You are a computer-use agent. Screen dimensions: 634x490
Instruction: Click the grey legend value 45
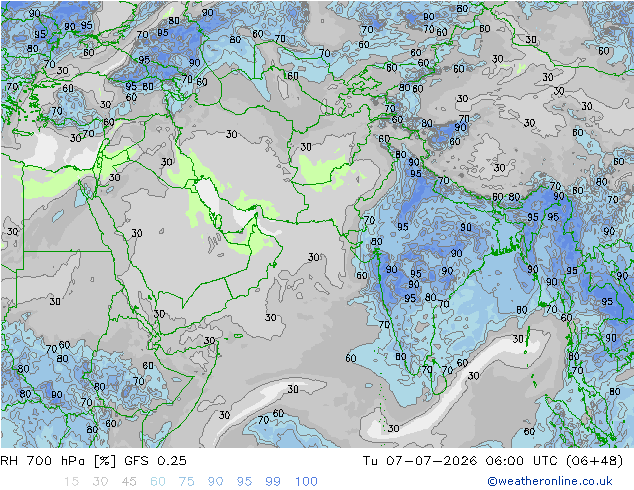coord(129,481)
